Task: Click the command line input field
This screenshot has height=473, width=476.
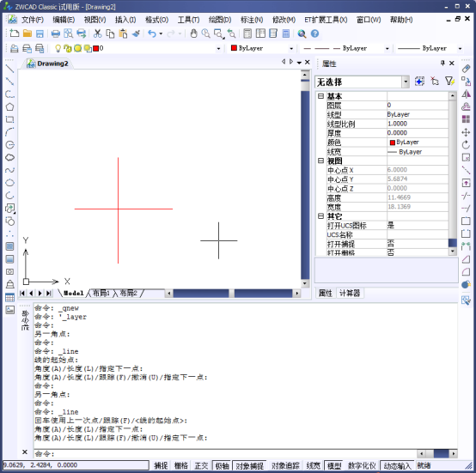Action: (224, 453)
